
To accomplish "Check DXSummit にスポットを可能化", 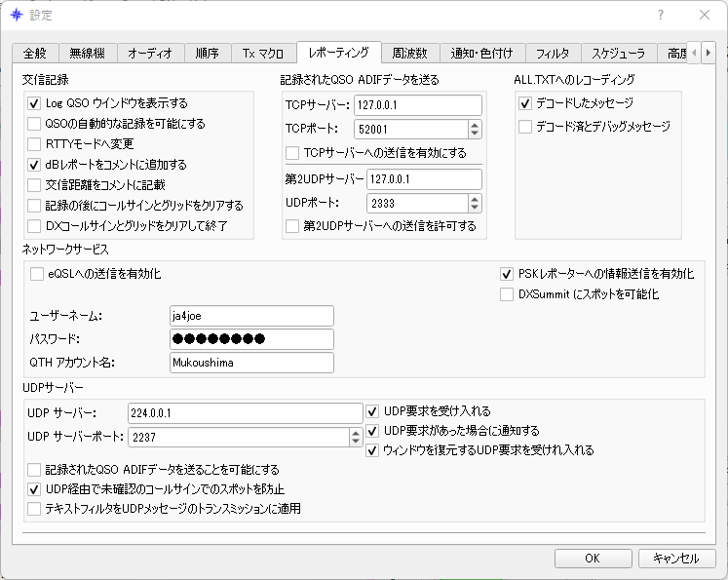I will [507, 294].
